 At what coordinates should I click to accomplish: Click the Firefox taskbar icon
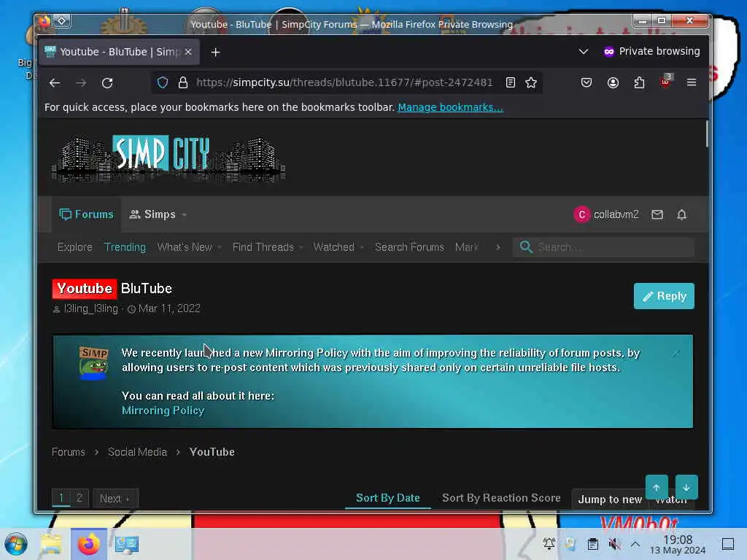[88, 544]
